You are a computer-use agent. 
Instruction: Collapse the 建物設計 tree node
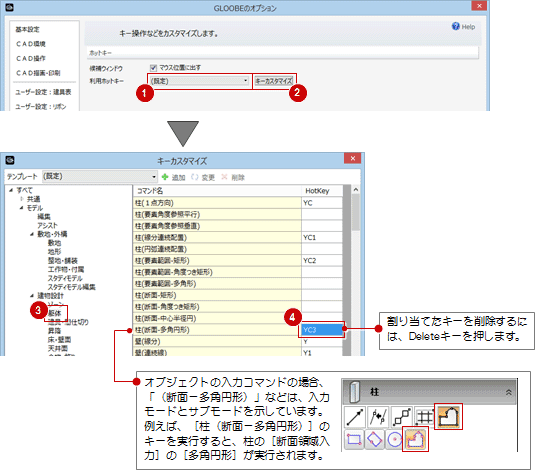point(32,296)
